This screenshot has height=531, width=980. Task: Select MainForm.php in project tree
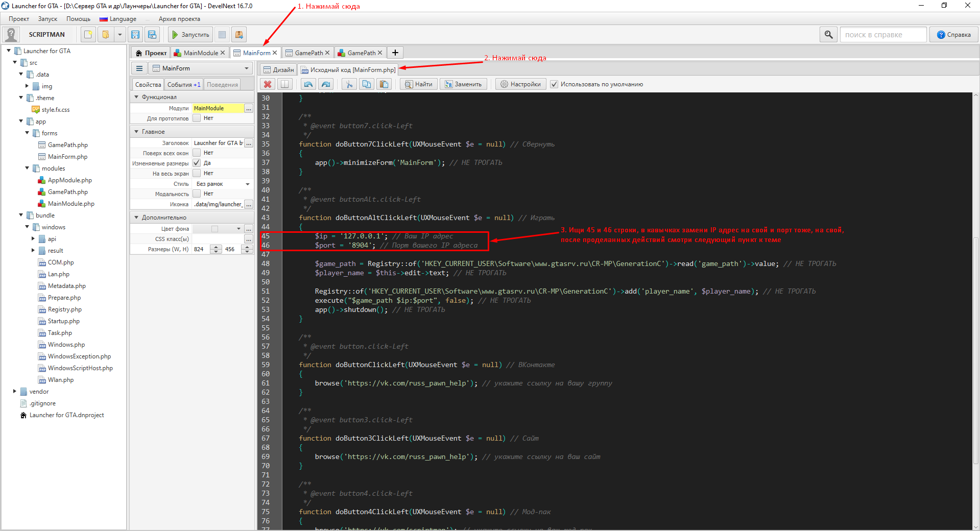tap(67, 157)
